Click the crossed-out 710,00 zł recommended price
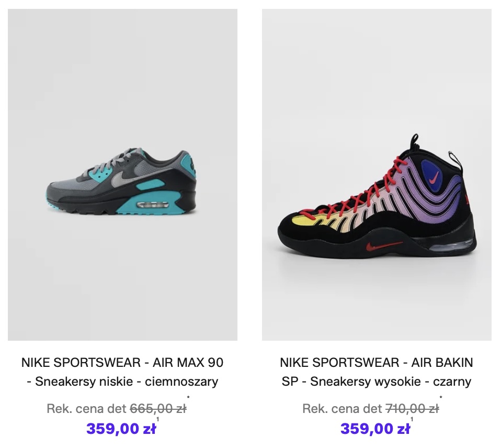 coord(412,409)
